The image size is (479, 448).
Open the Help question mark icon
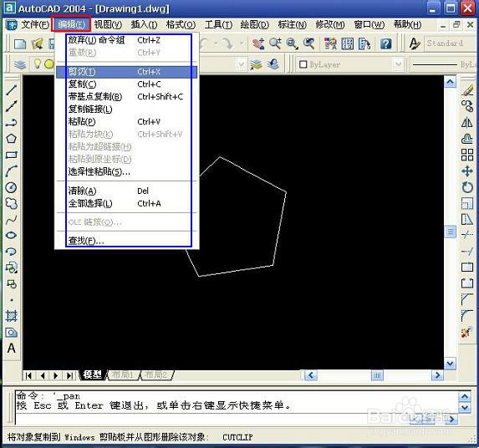[x=386, y=44]
